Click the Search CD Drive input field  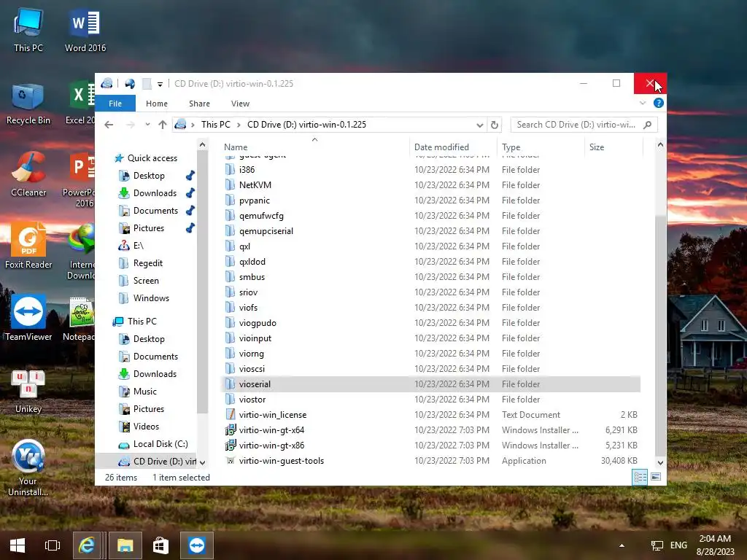pos(576,125)
